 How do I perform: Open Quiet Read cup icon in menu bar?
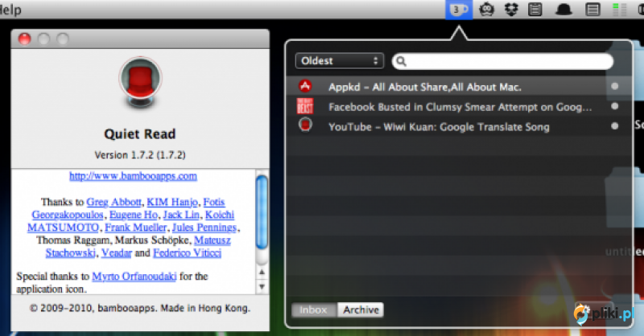pos(459,9)
